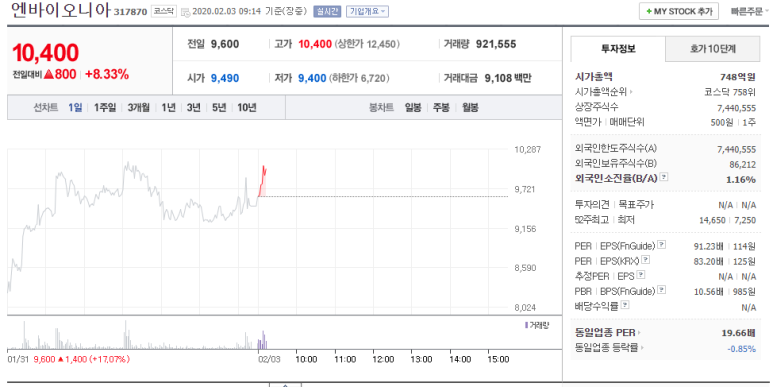Click the +8.33% change rate
This screenshot has height=387, width=773.
(107, 74)
